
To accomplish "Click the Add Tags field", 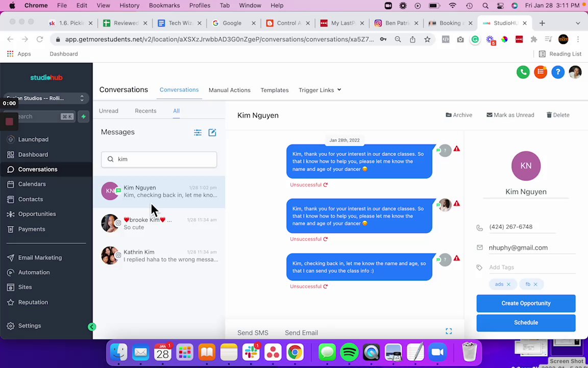I will coord(532,267).
